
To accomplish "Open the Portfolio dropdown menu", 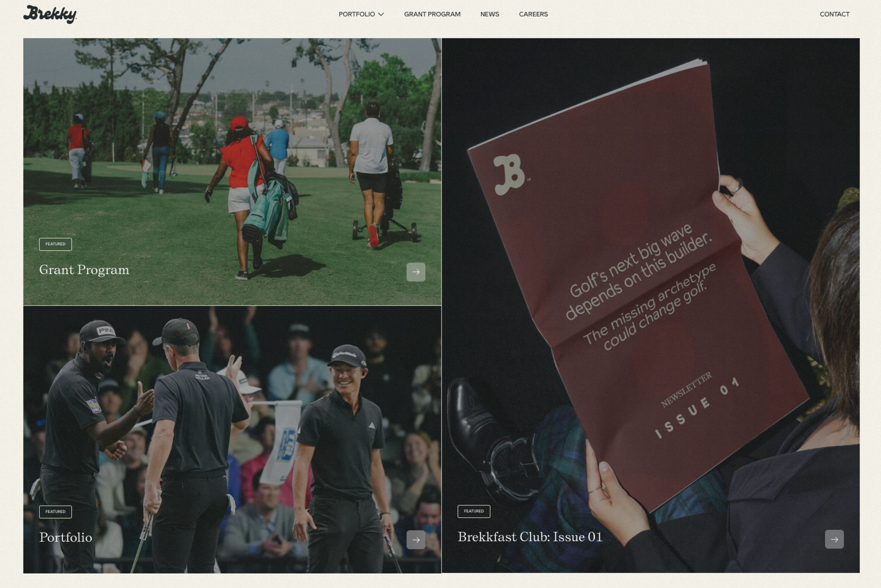I will (x=361, y=14).
